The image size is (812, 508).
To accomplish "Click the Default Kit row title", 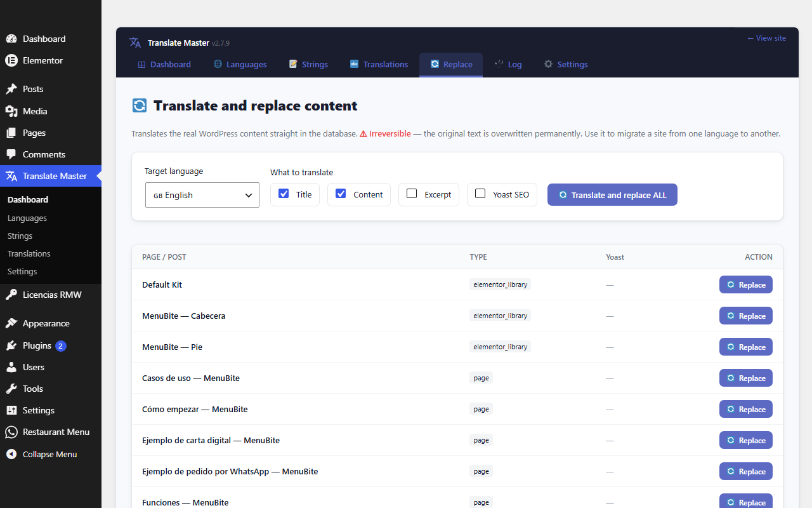I will (162, 284).
